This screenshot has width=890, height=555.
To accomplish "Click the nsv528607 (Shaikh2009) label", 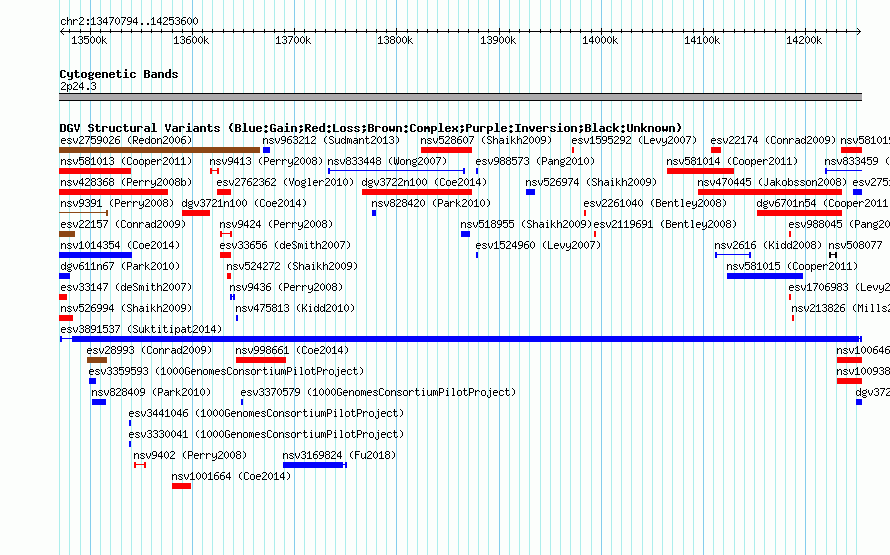I will click(x=486, y=140).
